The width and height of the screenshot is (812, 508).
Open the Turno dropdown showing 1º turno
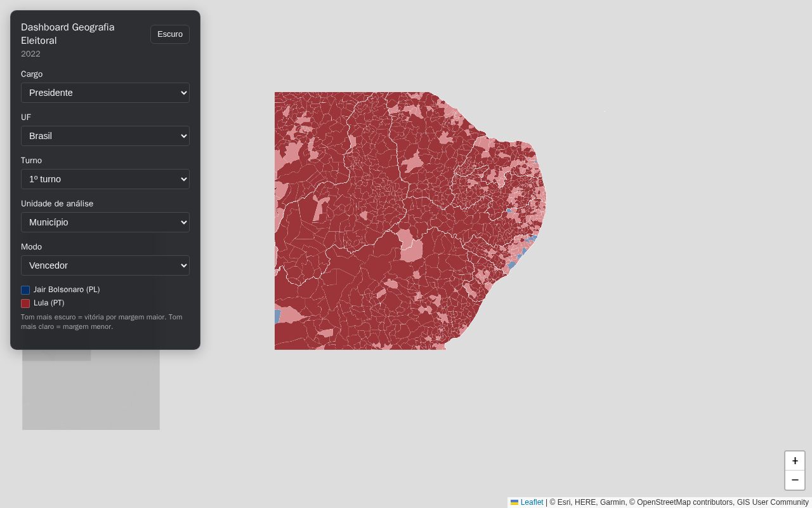(x=105, y=179)
